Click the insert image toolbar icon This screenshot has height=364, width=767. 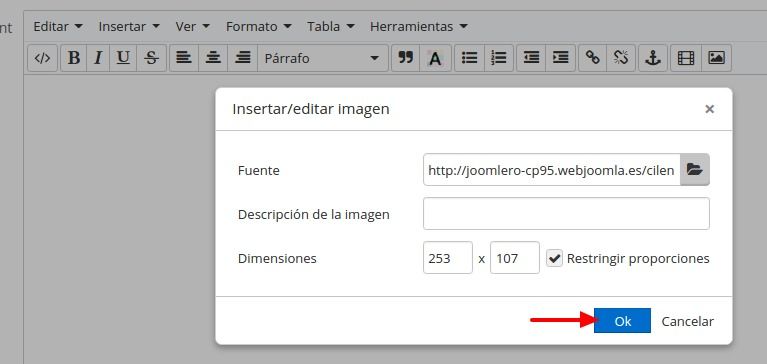[716, 58]
